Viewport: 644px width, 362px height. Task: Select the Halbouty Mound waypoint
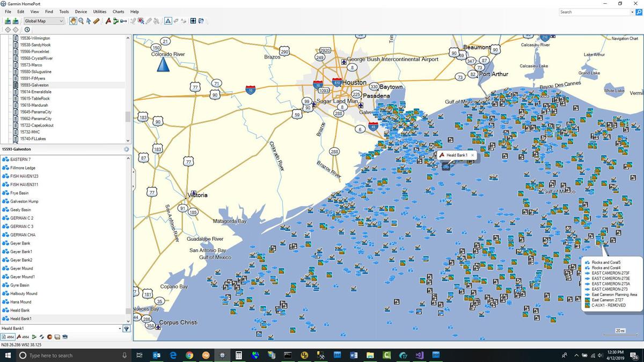tap(63, 293)
